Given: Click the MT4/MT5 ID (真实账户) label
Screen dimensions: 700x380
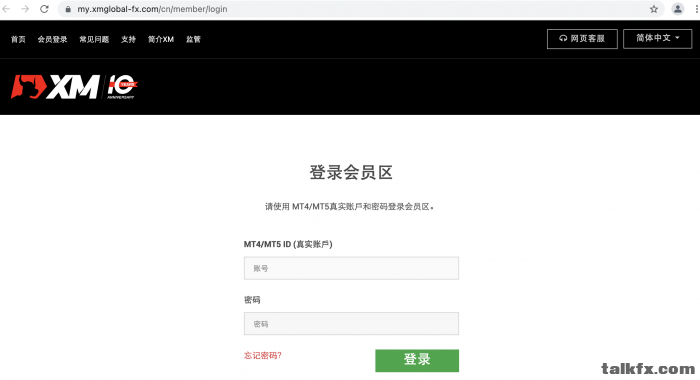Looking at the screenshot, I should coord(288,244).
